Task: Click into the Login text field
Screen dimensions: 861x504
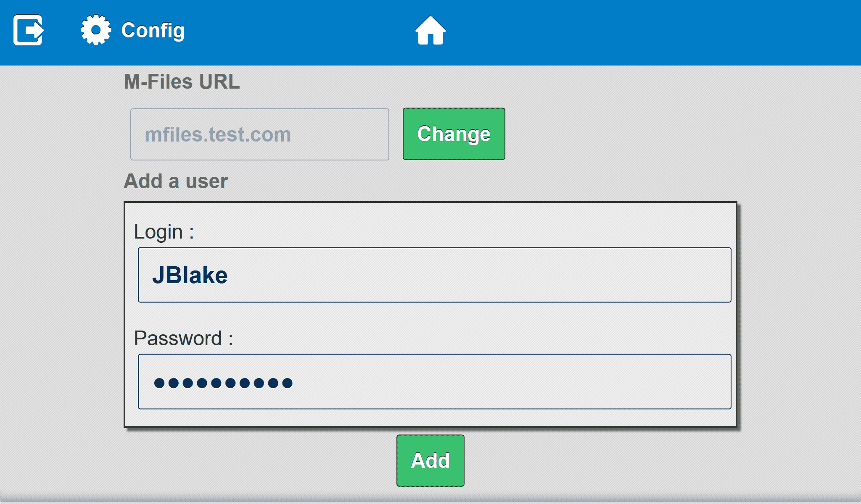Action: (x=434, y=275)
